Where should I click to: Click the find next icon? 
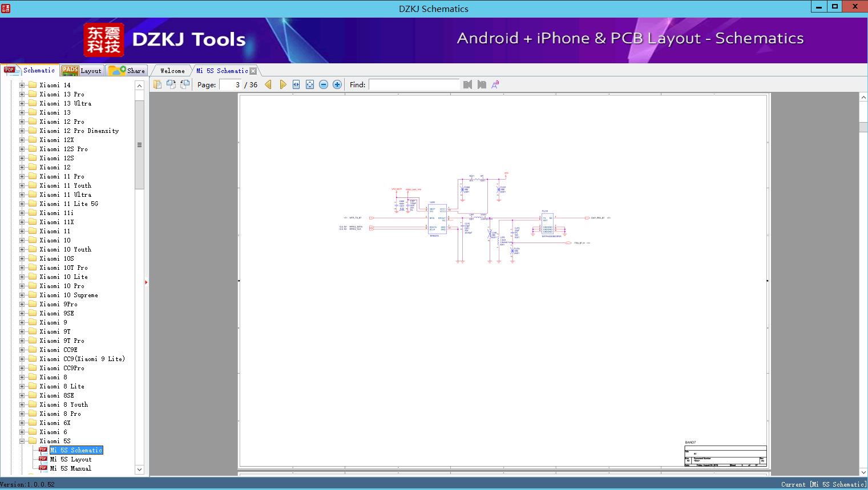[x=482, y=84]
